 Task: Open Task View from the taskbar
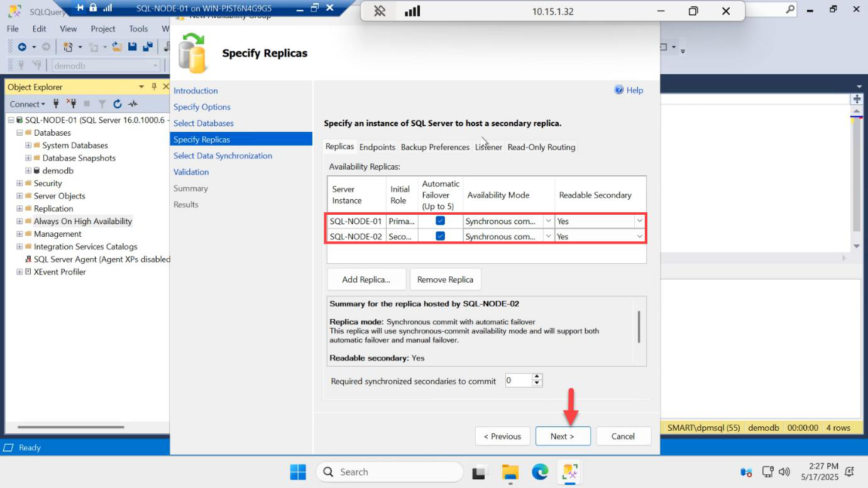coord(480,472)
